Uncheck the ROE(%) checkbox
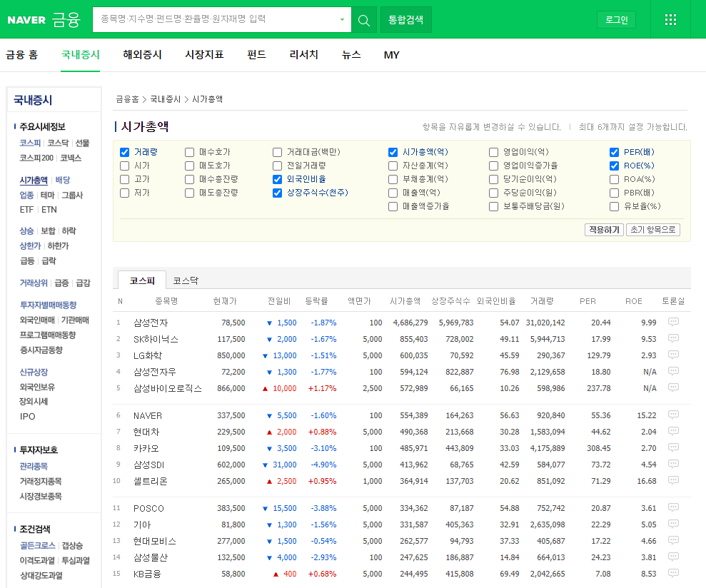 pyautogui.click(x=614, y=166)
